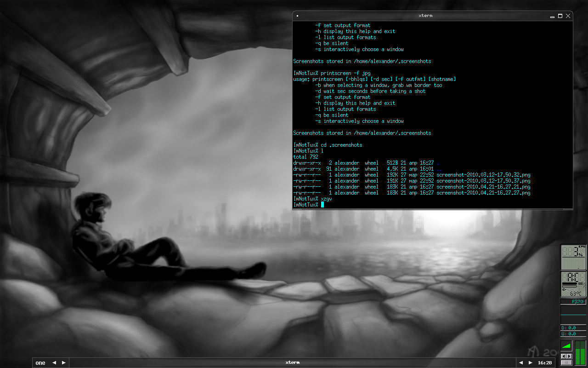Click the upload rate 'U: 0.0' readout
This screenshot has width=588, height=368.
pos(573,334)
